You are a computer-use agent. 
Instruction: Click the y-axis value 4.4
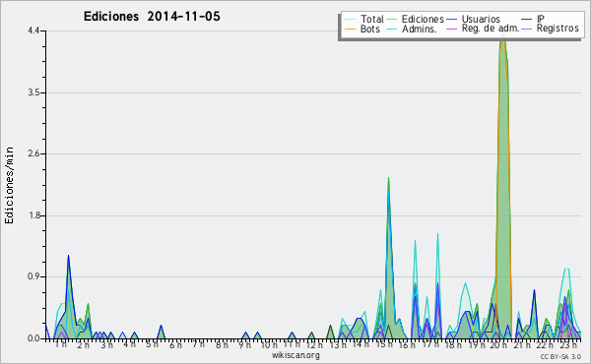point(33,30)
